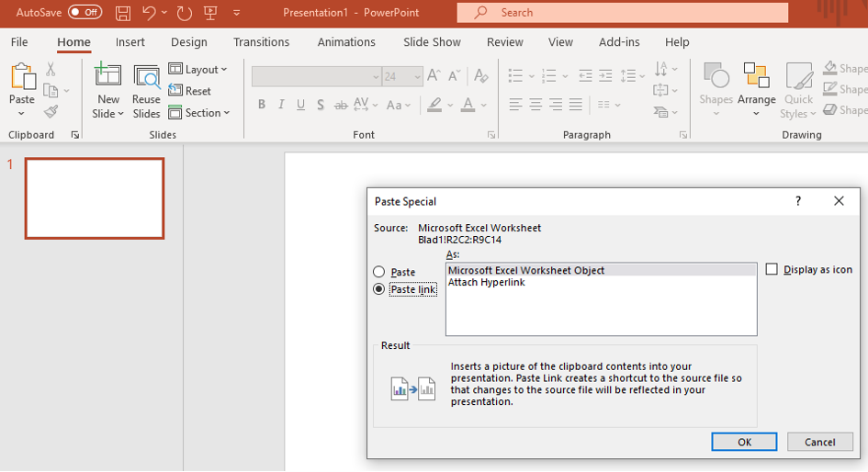Open Change Case dropdown
868x472 pixels.
(x=399, y=105)
